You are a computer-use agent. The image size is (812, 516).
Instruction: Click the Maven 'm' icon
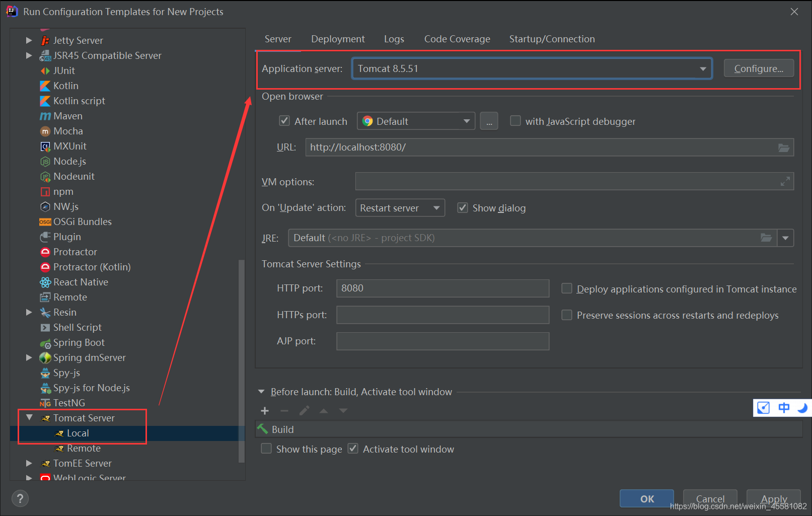pos(45,116)
